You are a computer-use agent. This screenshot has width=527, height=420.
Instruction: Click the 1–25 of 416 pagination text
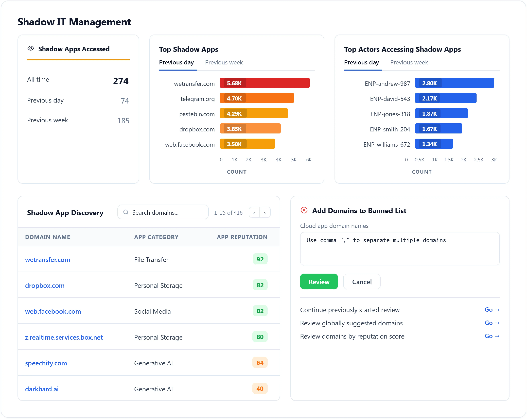point(228,213)
